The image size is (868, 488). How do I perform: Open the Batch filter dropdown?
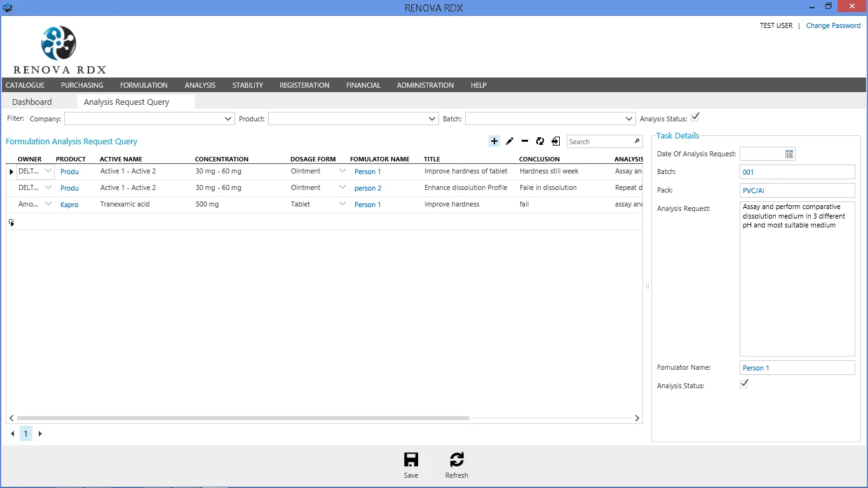pos(628,118)
